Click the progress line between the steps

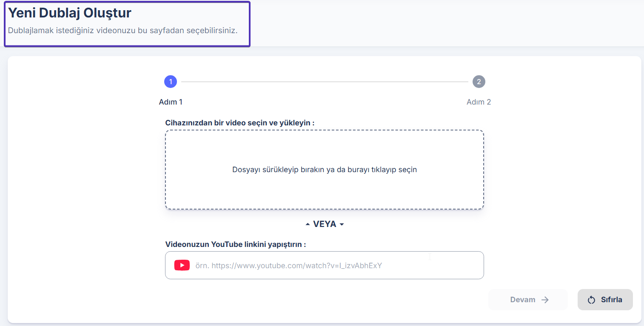(325, 82)
